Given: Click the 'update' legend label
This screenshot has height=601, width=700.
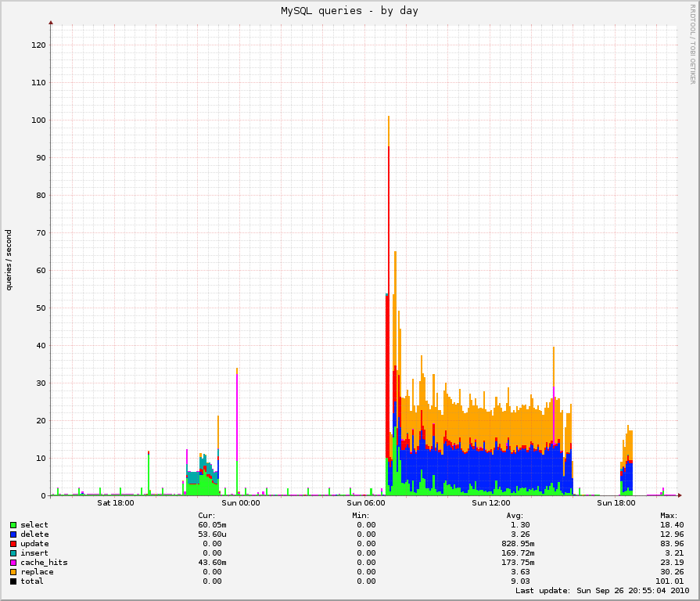Looking at the screenshot, I should click(35, 544).
